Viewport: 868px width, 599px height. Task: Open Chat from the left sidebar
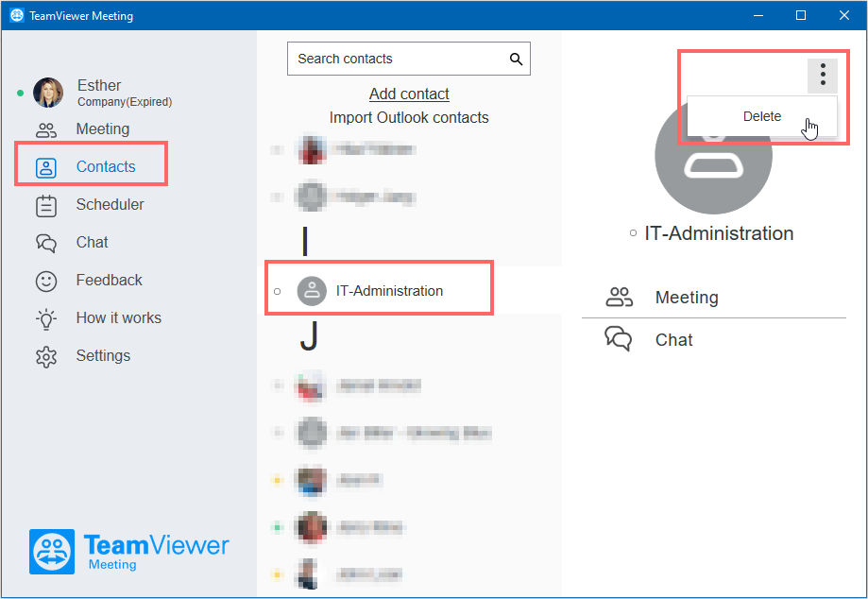(72, 243)
